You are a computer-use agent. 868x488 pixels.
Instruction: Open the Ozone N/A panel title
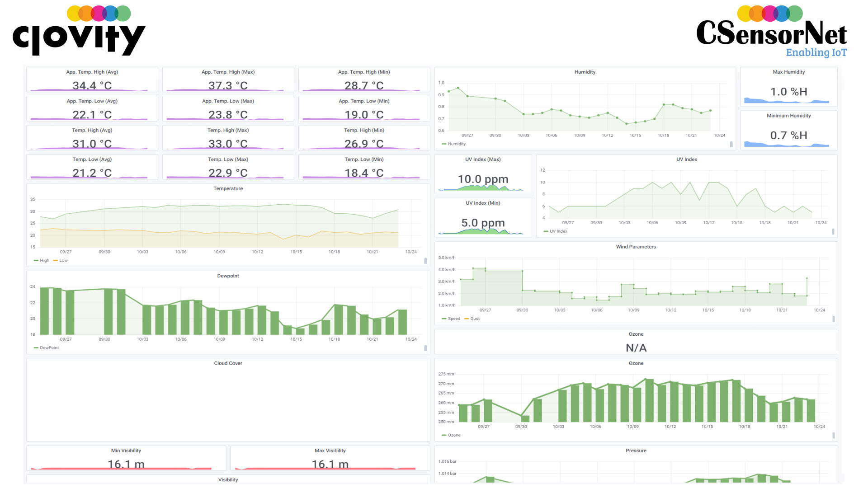click(x=636, y=334)
